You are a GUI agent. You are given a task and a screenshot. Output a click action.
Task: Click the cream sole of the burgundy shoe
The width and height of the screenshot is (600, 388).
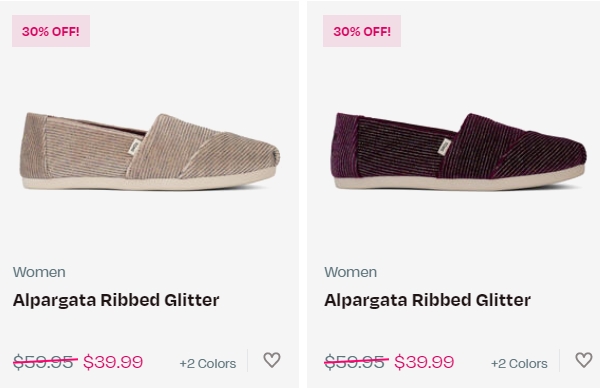pos(458,183)
